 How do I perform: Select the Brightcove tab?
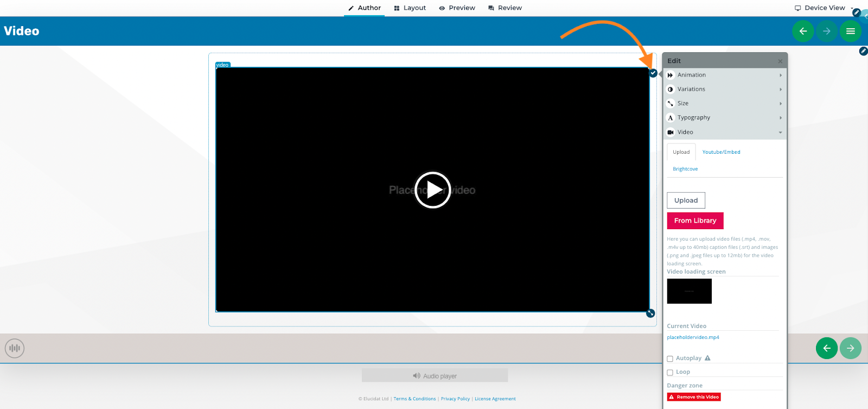coord(685,169)
